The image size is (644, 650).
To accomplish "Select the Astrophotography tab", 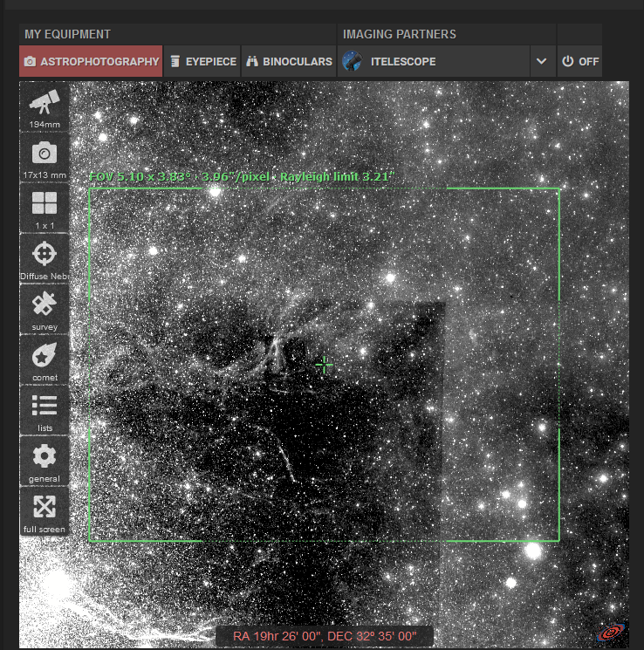I will [91, 61].
